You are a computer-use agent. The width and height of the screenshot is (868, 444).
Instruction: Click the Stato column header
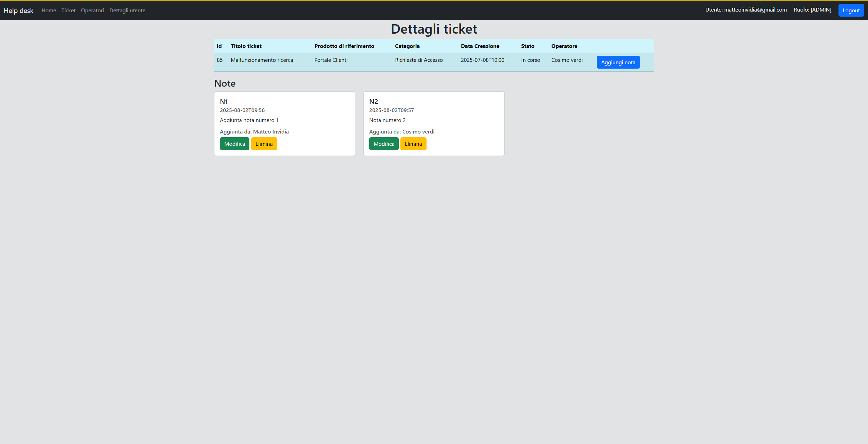point(527,46)
